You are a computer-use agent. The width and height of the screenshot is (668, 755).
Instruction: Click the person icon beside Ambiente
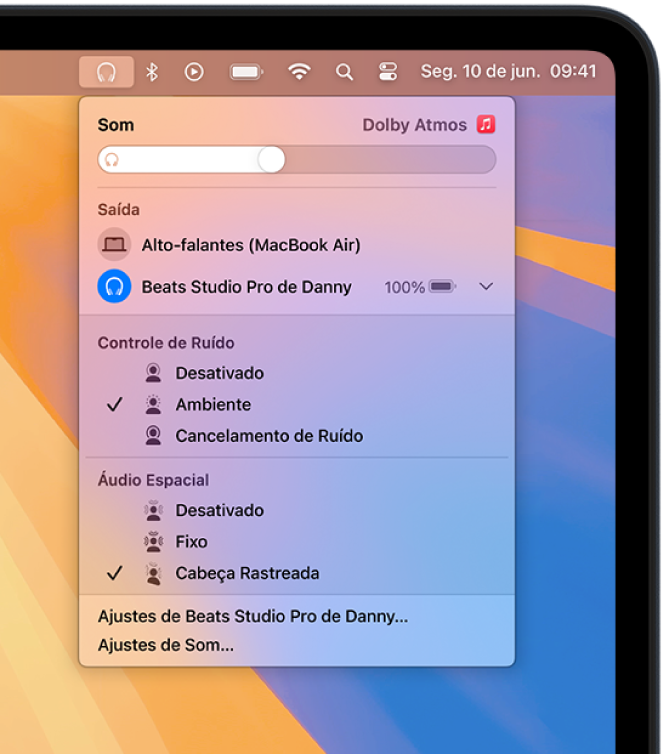point(153,404)
